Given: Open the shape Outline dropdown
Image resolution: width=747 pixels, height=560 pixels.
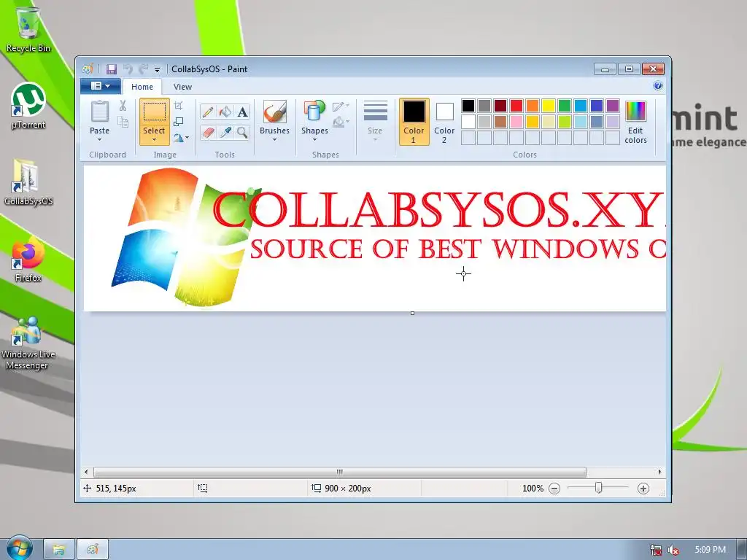Looking at the screenshot, I should (x=341, y=106).
